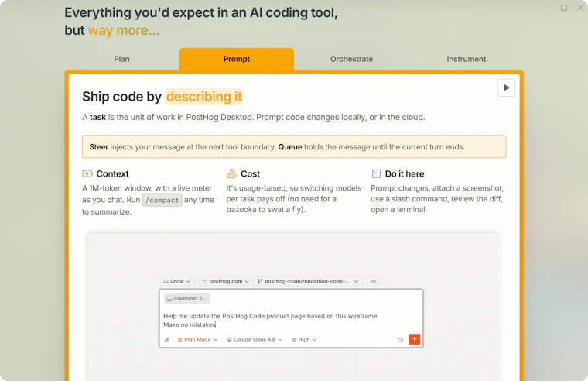The width and height of the screenshot is (588, 381).
Task: Open the Local environment dropdown
Action: point(176,281)
